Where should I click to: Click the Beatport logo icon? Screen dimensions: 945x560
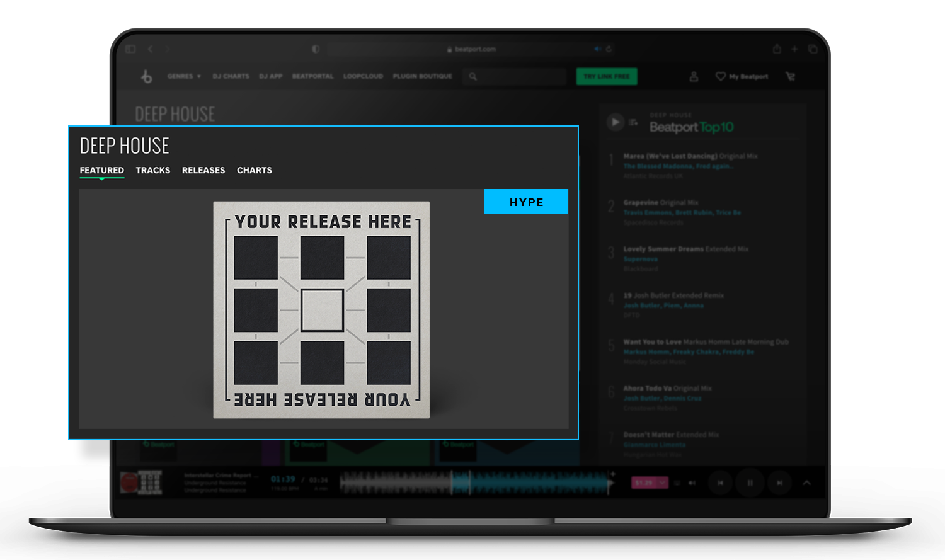[147, 76]
